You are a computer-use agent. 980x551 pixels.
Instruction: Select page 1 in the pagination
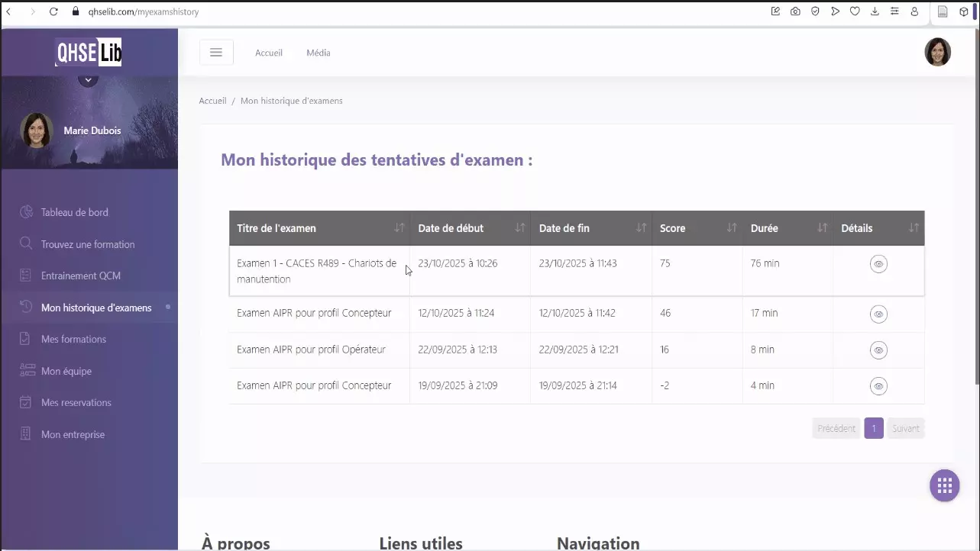[x=874, y=428]
